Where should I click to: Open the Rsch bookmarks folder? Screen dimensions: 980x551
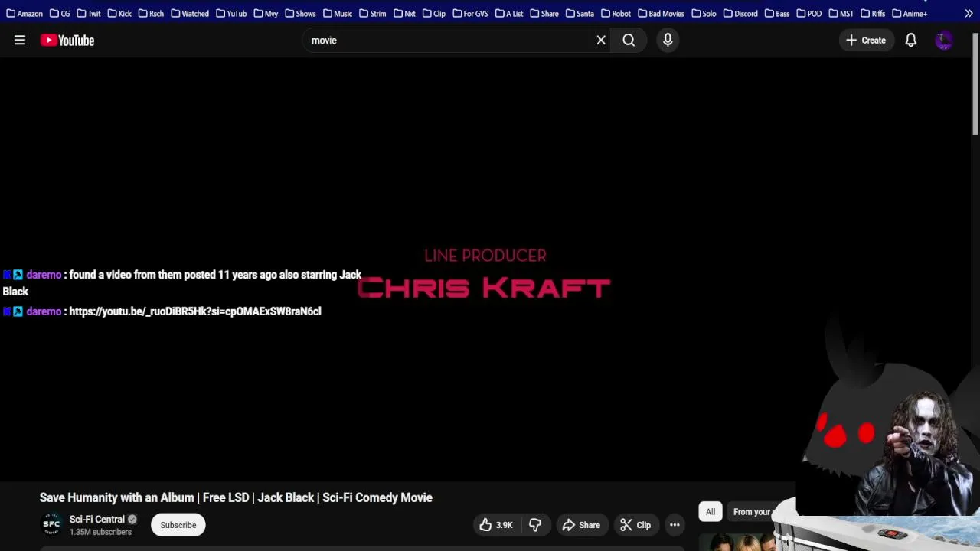(x=151, y=14)
